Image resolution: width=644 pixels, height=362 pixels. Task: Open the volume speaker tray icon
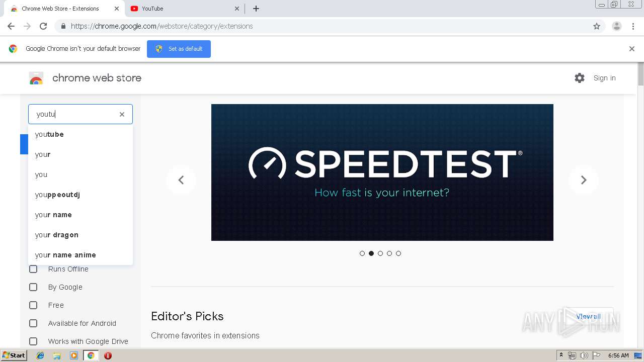point(584,355)
